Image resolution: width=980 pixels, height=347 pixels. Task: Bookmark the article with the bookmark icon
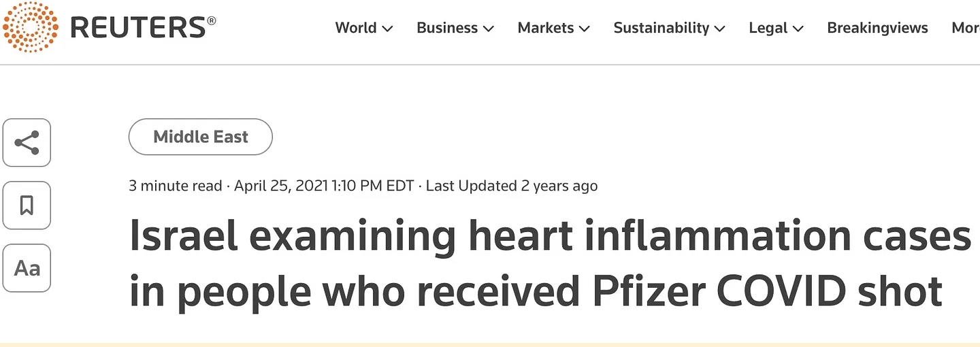[27, 205]
